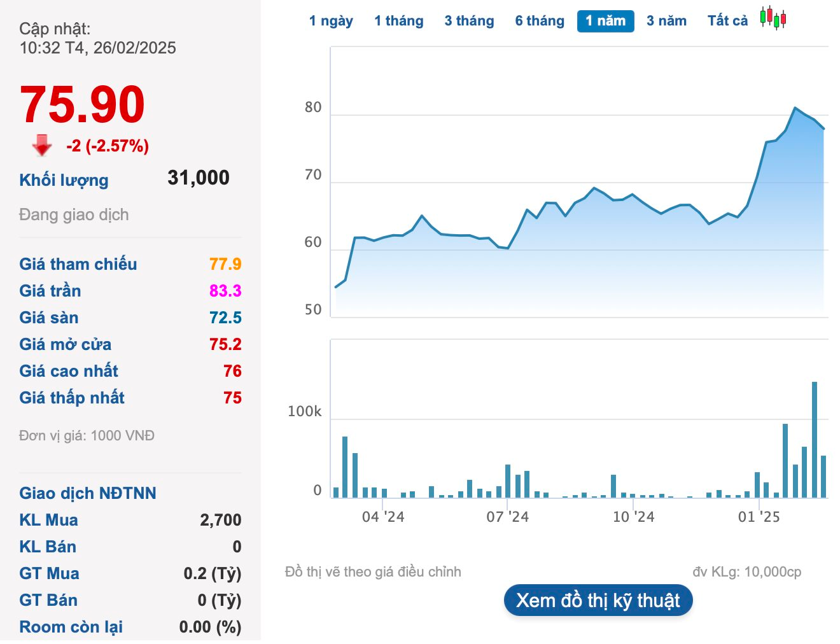Click the đv KLg: 10,000cp note
Screen dimensions: 840x644
pyautogui.click(x=747, y=572)
